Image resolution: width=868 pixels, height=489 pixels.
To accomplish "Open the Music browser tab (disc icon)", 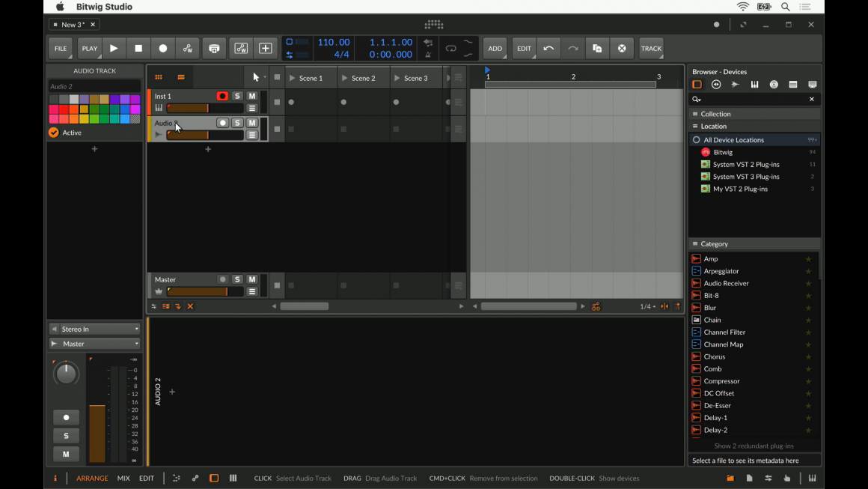I will 774,85.
